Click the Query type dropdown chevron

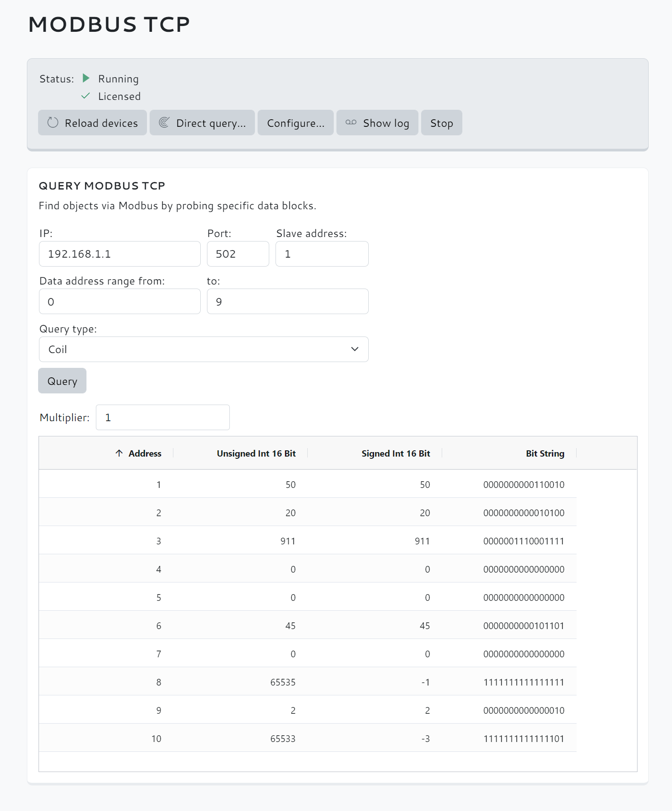point(355,349)
